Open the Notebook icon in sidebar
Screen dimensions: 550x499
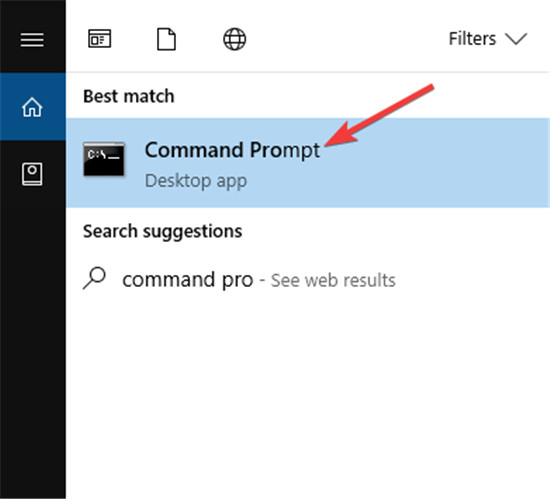(32, 174)
